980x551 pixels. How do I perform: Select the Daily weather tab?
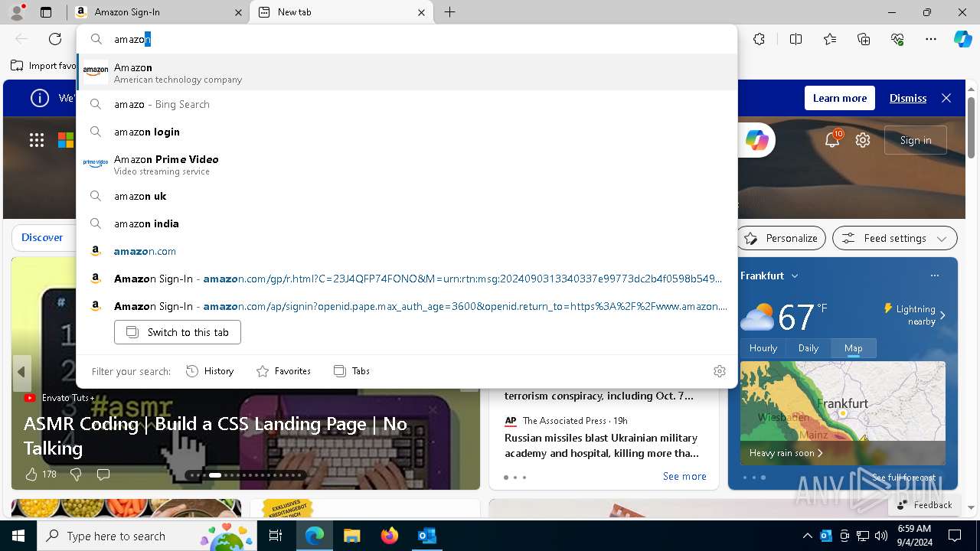[808, 348]
